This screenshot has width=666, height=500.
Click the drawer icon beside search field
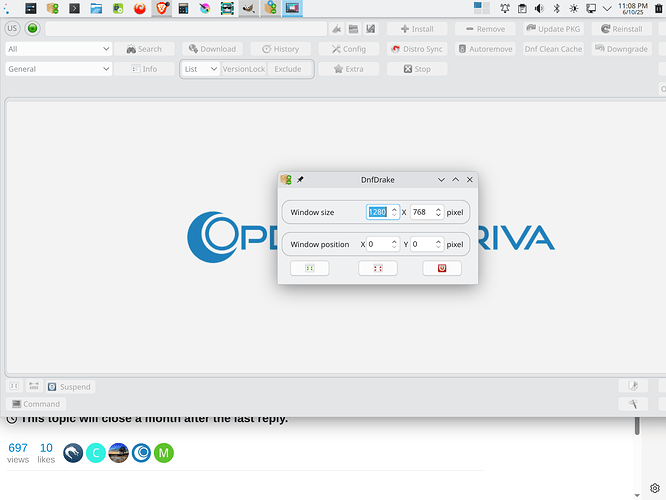353,29
